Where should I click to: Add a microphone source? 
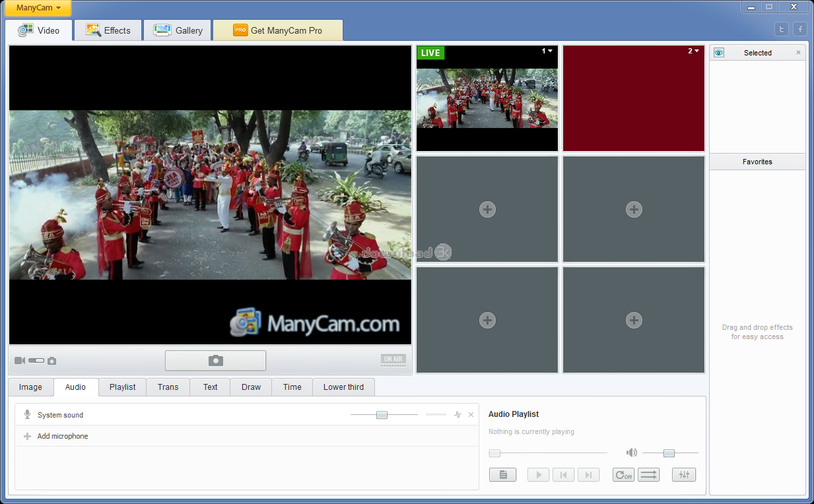pyautogui.click(x=62, y=436)
